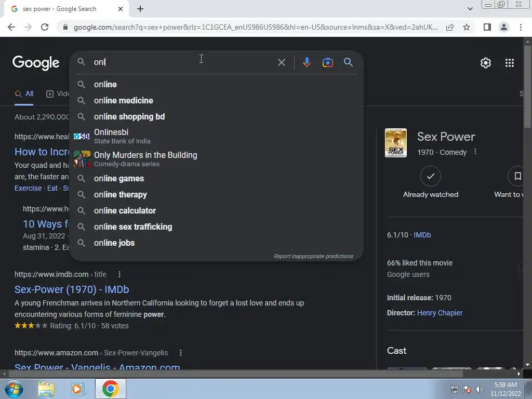Open director Henry Chapier link

(440, 313)
